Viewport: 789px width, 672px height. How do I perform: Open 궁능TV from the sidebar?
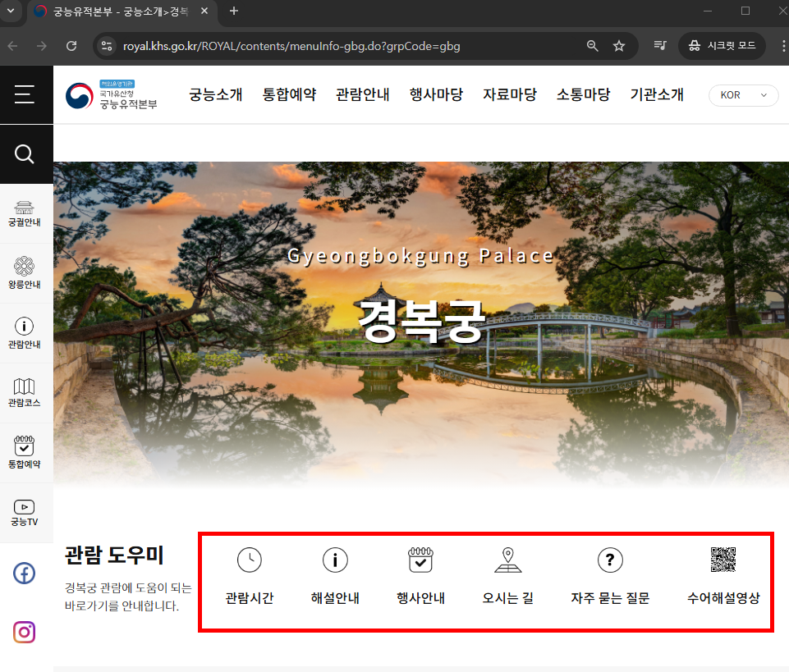click(26, 508)
